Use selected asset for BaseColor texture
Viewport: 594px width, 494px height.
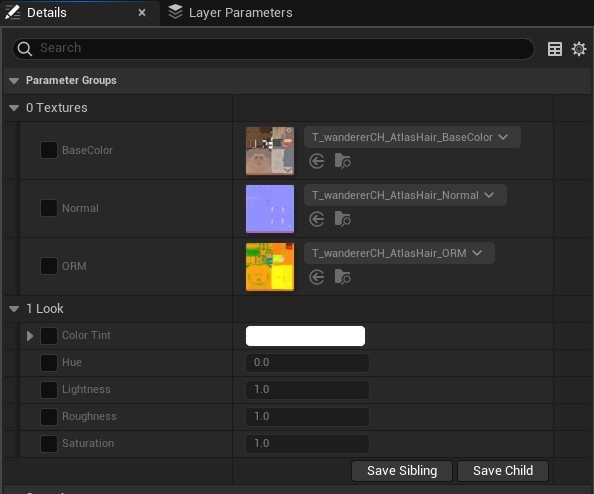click(317, 161)
